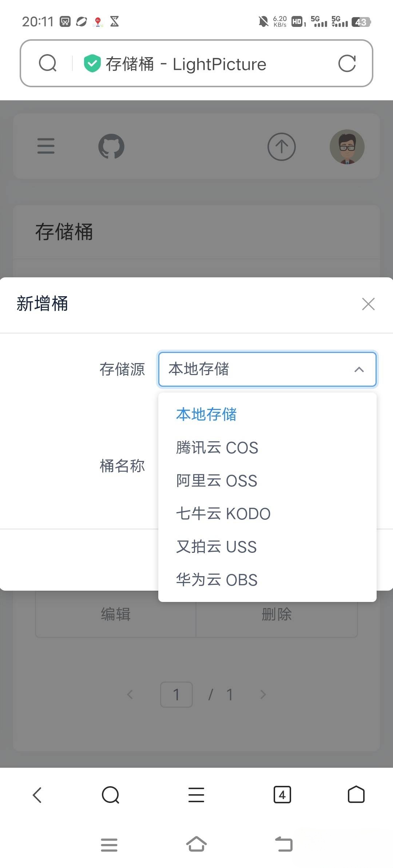Tap the 删除 button
This screenshot has height=868, width=393.
277,614
